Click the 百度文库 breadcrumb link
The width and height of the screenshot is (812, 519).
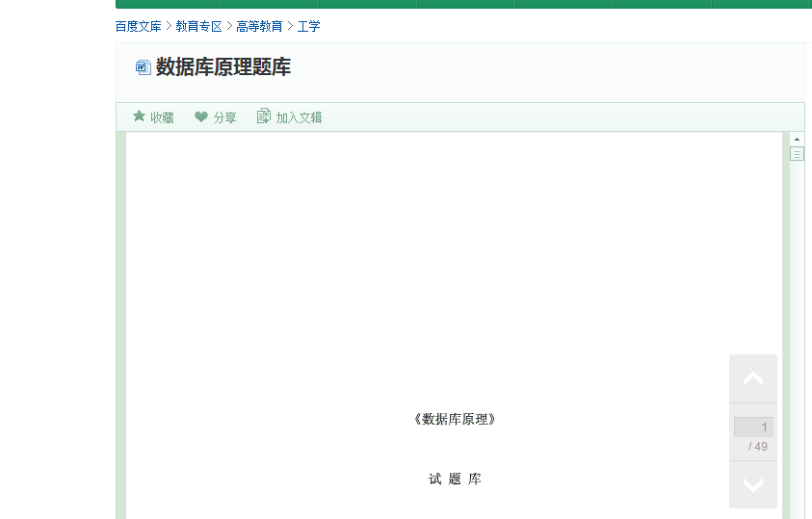coord(139,26)
